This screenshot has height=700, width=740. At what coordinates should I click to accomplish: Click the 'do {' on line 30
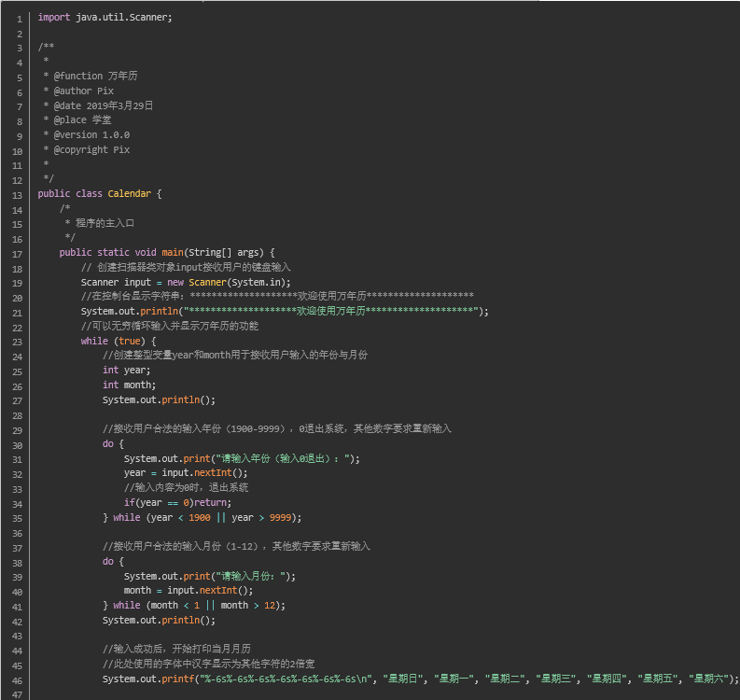pos(113,443)
